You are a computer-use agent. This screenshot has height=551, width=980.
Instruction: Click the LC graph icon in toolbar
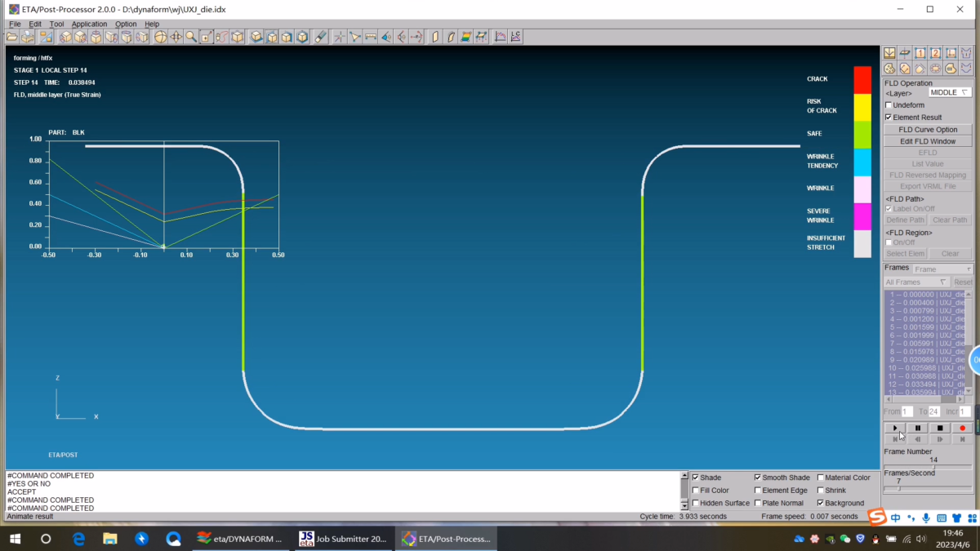point(515,37)
